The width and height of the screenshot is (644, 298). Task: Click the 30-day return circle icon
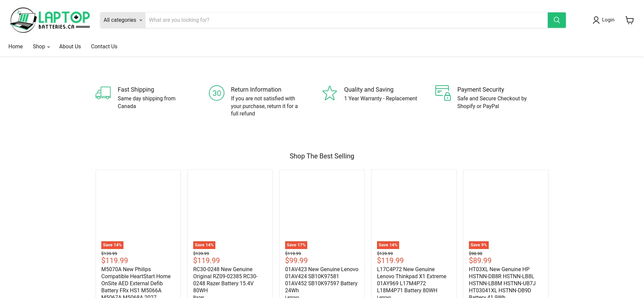click(217, 93)
